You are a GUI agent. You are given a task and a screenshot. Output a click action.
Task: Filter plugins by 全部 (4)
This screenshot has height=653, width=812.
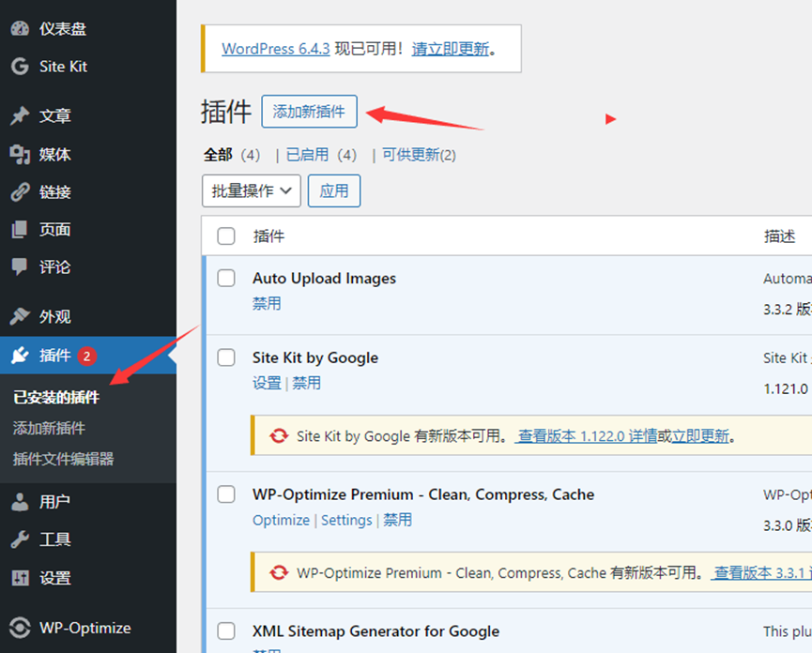click(x=232, y=155)
